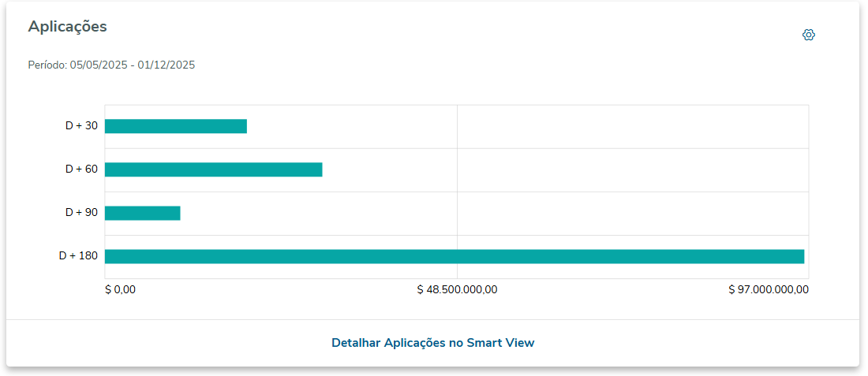Click the Aplicações card title
868x376 pixels.
[x=67, y=27]
